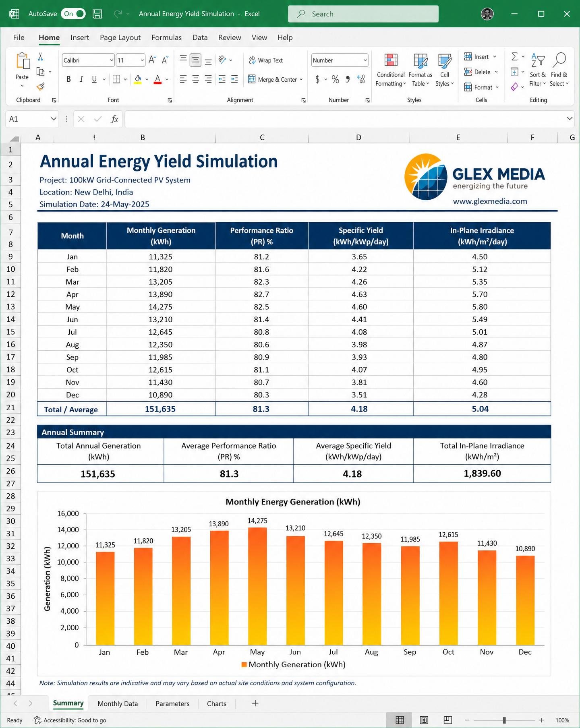
Task: Increase font size with the larger A icon
Action: [152, 60]
